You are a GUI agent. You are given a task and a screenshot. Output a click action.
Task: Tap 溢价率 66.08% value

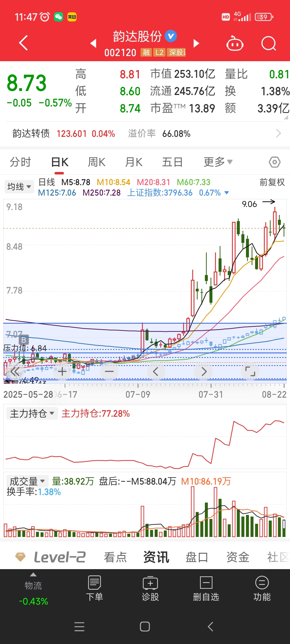click(159, 133)
